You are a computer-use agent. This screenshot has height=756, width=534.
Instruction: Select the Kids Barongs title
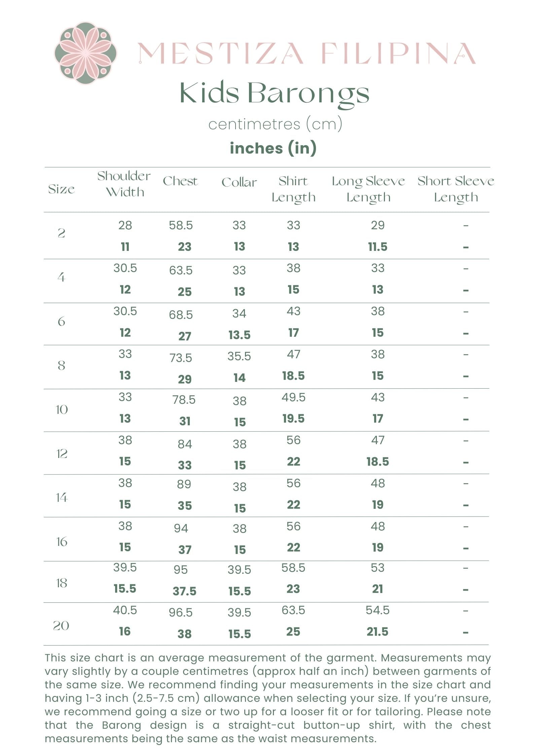tap(274, 93)
